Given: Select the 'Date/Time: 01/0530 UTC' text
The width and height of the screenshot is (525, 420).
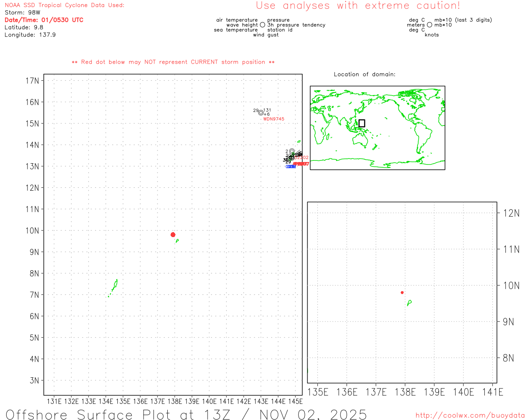Looking at the screenshot, I should click(x=44, y=20).
